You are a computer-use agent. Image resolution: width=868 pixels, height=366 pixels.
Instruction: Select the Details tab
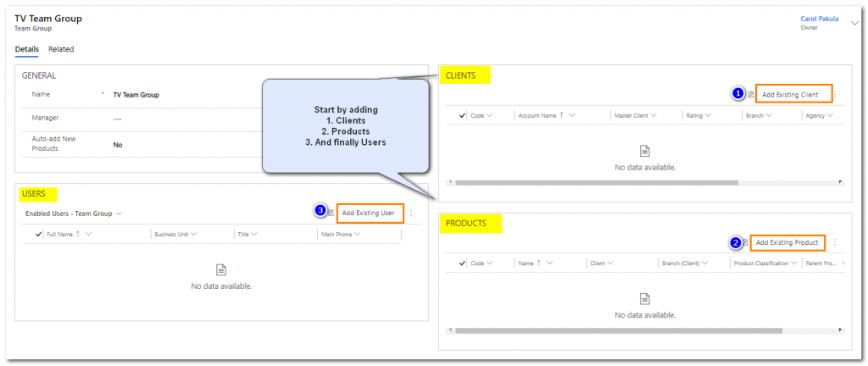coord(27,49)
